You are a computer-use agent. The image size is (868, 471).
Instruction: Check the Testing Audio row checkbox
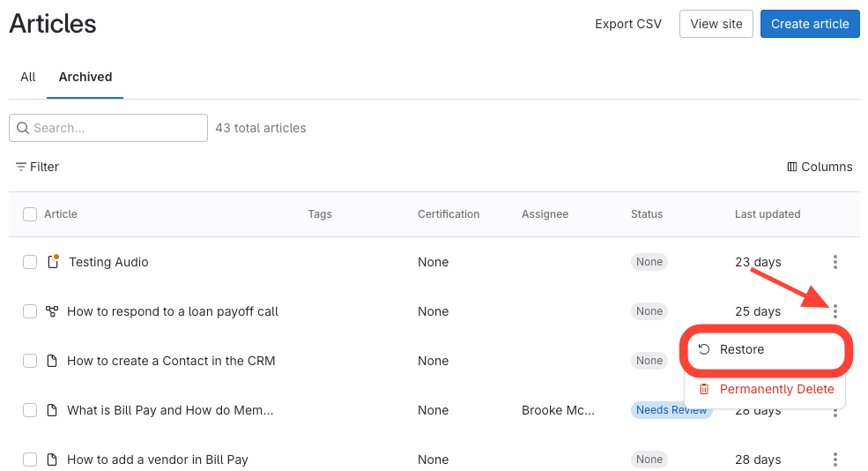coord(30,262)
